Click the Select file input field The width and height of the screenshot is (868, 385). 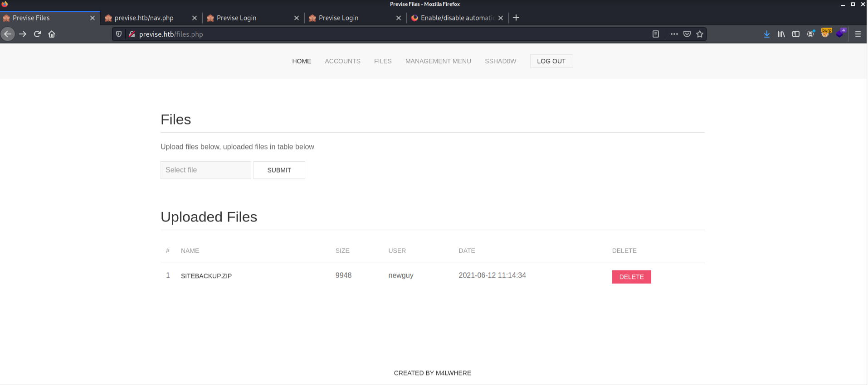[205, 170]
